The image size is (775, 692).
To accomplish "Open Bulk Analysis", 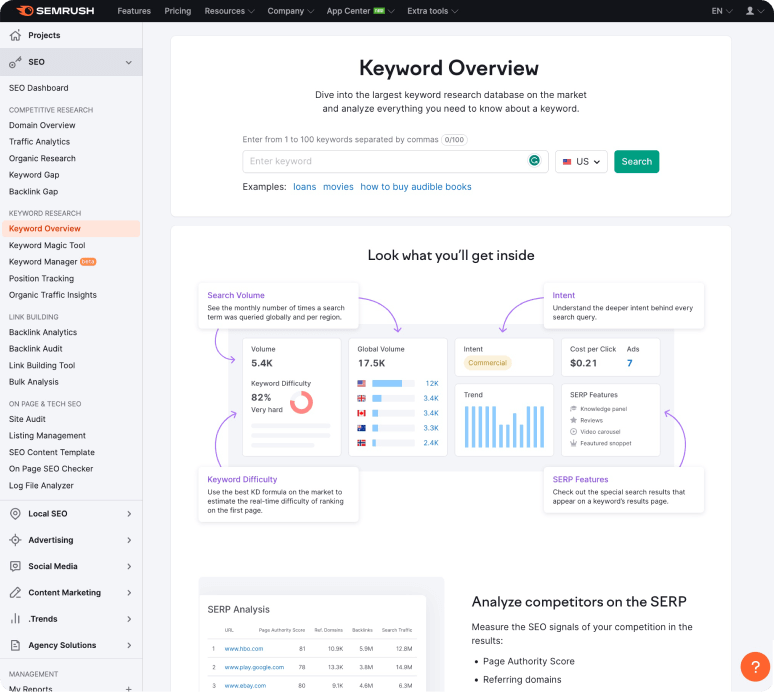I will (x=34, y=382).
